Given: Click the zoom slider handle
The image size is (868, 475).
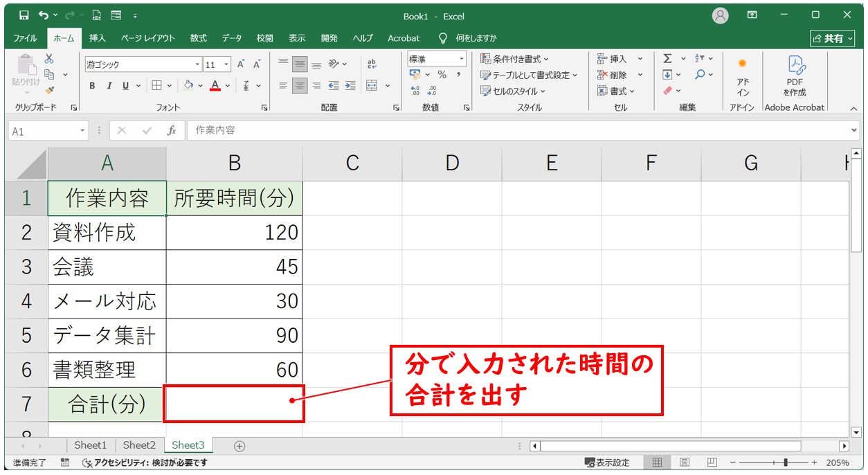Looking at the screenshot, I should coord(785,463).
